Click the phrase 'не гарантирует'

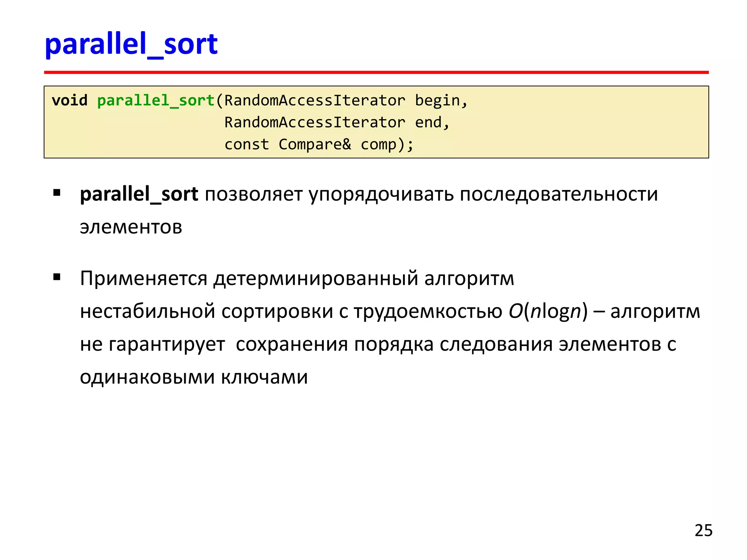coord(152,345)
